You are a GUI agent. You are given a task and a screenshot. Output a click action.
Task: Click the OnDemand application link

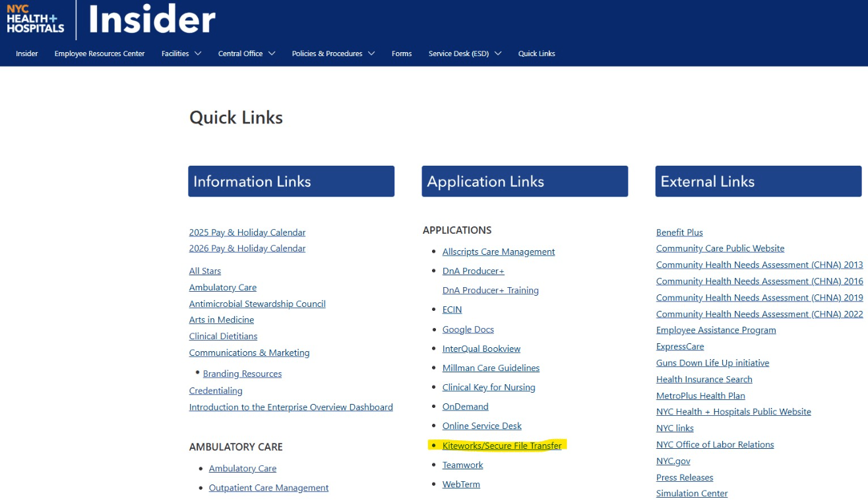click(x=466, y=407)
